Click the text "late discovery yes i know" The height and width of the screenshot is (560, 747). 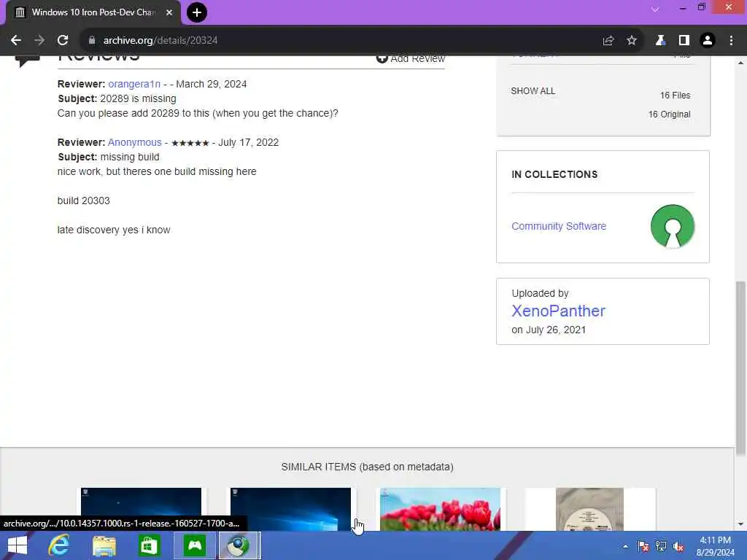pos(114,230)
